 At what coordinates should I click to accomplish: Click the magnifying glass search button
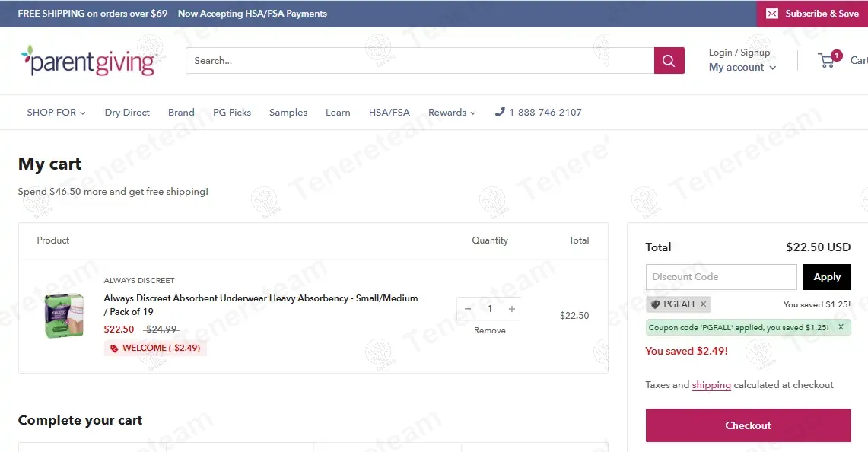click(x=669, y=61)
